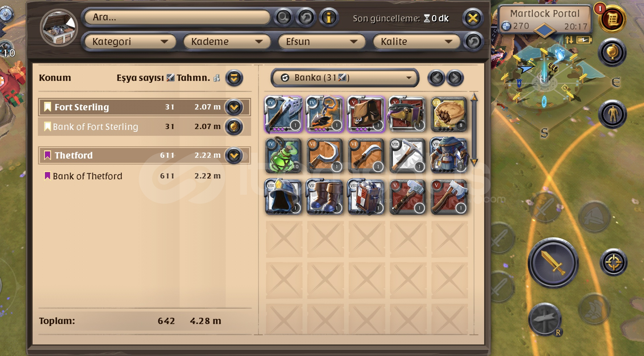Select the Bank of Fort Sterling row
The image size is (644, 356).
tap(144, 127)
